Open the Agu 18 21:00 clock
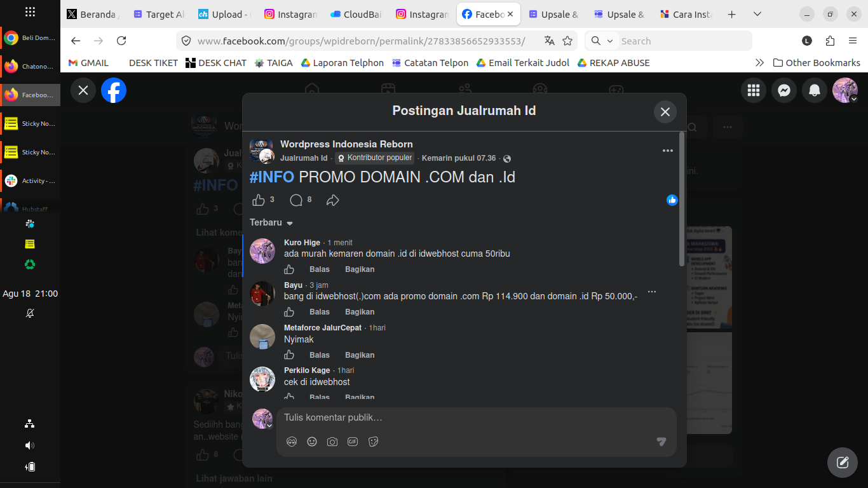This screenshot has height=488, width=868. pos(30,294)
